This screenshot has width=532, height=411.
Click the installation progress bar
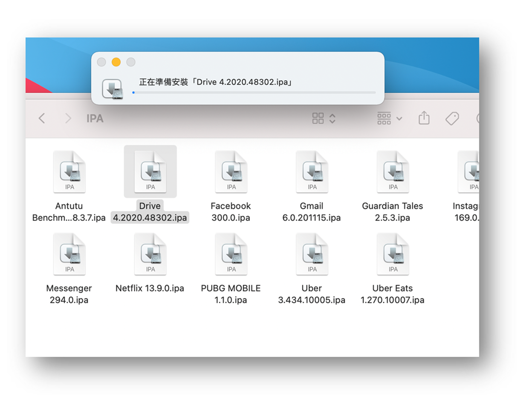pyautogui.click(x=254, y=92)
